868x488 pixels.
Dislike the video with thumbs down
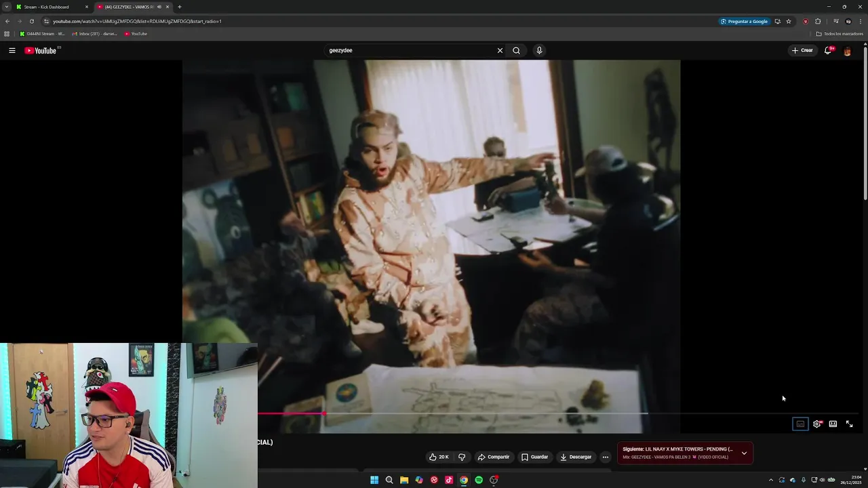click(462, 457)
